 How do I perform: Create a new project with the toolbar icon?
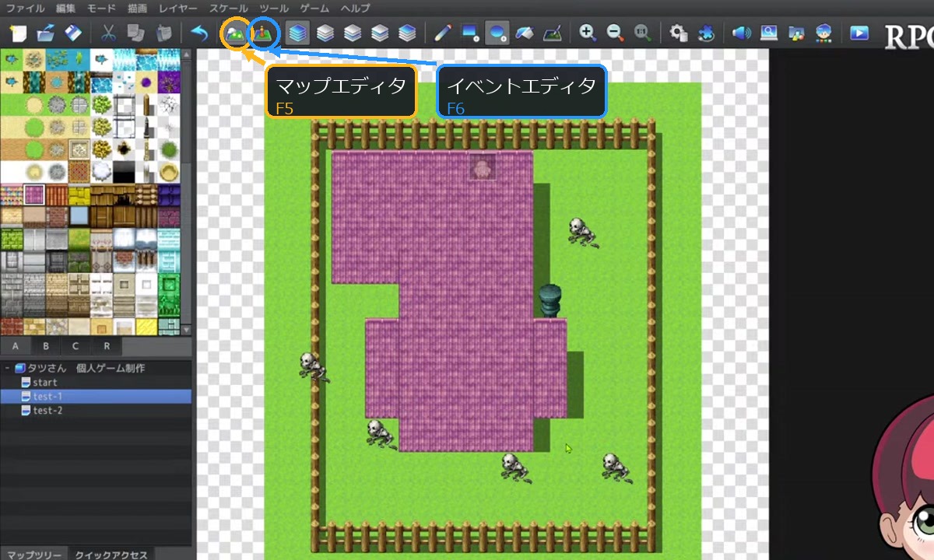pos(18,33)
